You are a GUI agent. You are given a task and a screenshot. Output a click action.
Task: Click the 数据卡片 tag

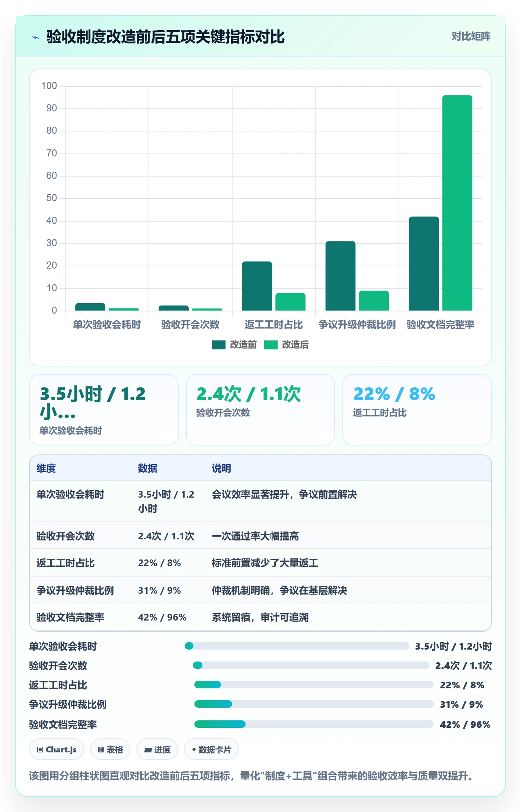pyautogui.click(x=211, y=749)
